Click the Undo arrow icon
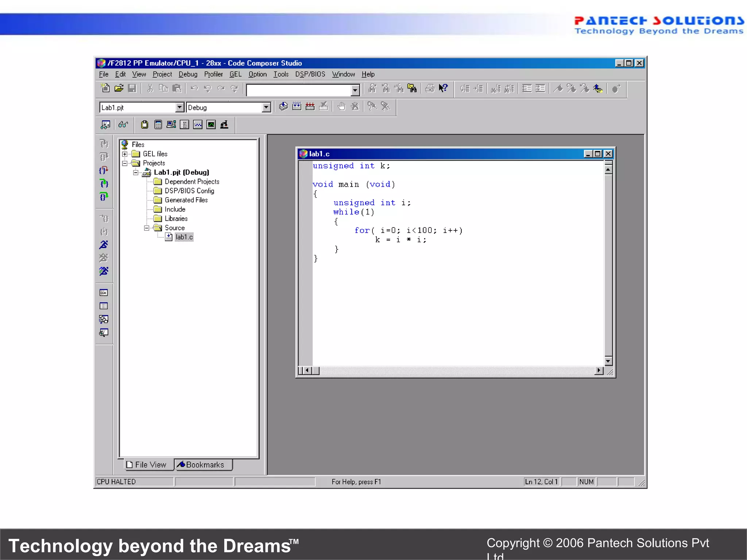Image resolution: width=747 pixels, height=560 pixels. pyautogui.click(x=194, y=88)
